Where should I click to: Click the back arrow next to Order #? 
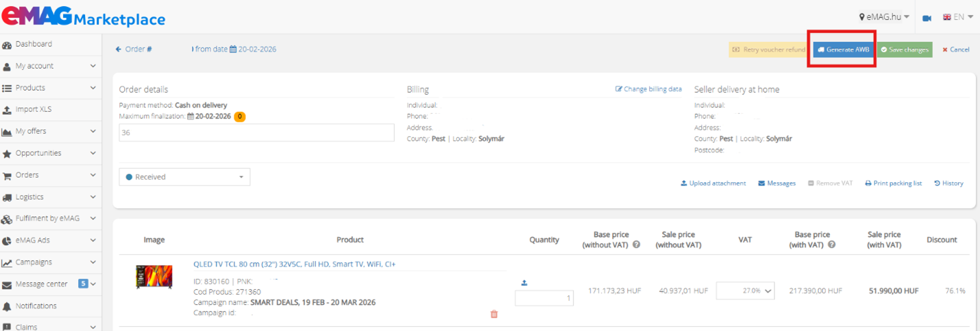tap(119, 49)
